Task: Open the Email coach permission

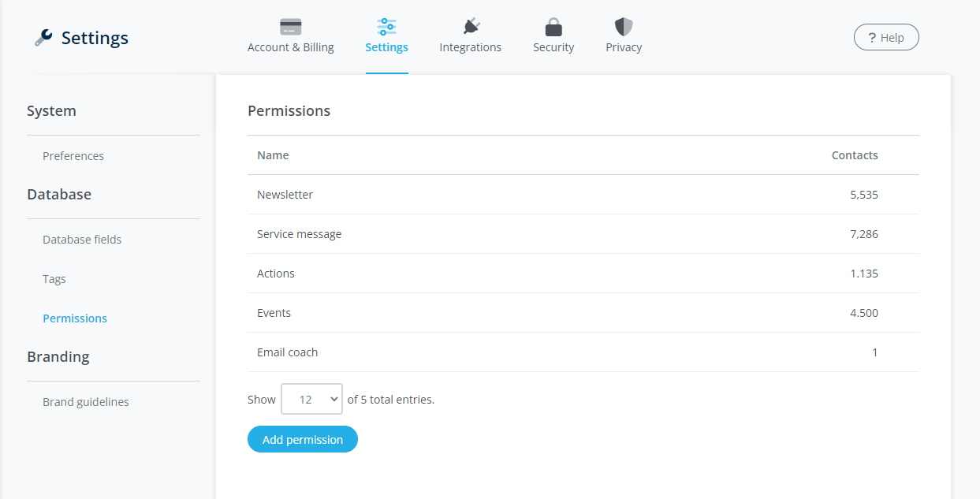Action: pyautogui.click(x=288, y=352)
